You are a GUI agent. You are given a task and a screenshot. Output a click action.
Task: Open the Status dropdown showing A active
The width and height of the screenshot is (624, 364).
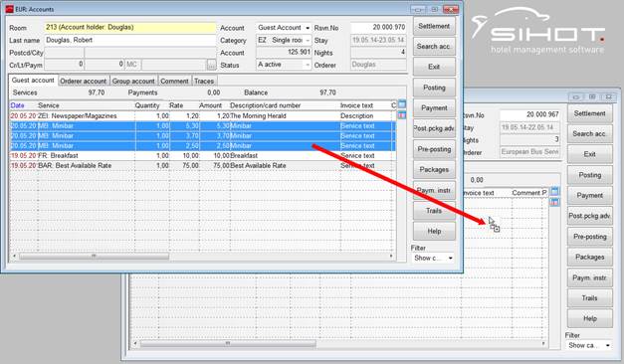click(308, 65)
